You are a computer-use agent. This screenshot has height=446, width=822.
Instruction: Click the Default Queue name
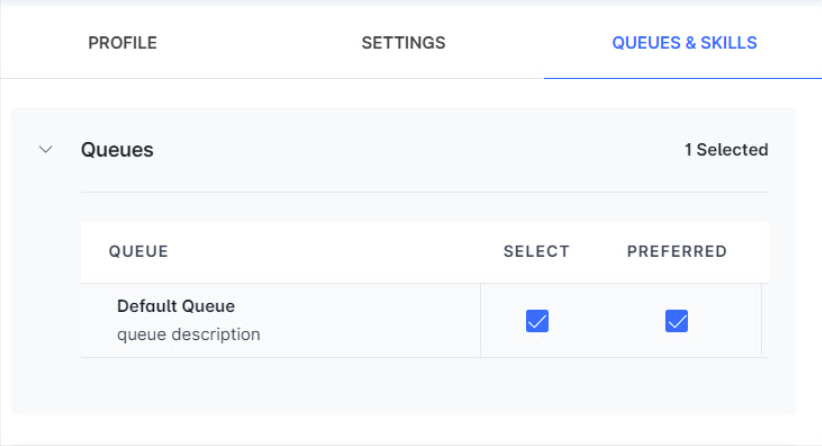(x=176, y=306)
